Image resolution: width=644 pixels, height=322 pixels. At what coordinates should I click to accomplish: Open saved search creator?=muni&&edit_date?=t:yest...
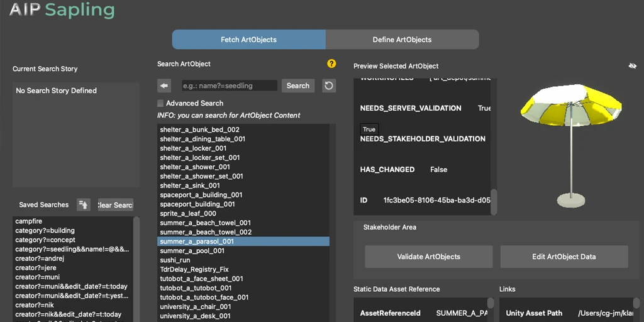point(73,296)
